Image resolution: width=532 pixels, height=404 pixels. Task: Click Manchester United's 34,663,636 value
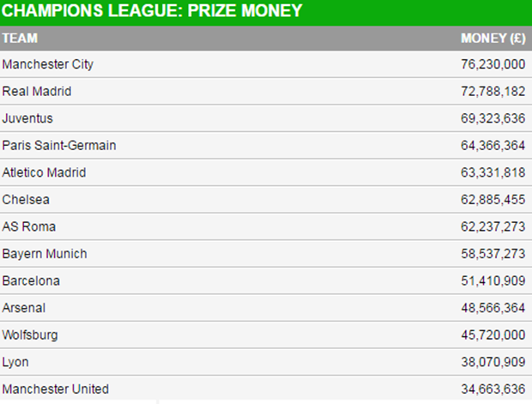click(x=493, y=389)
